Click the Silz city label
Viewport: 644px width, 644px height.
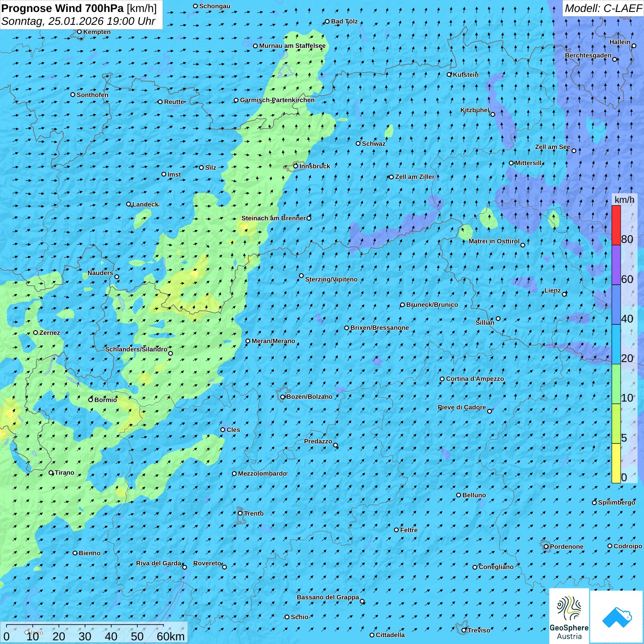(x=210, y=167)
